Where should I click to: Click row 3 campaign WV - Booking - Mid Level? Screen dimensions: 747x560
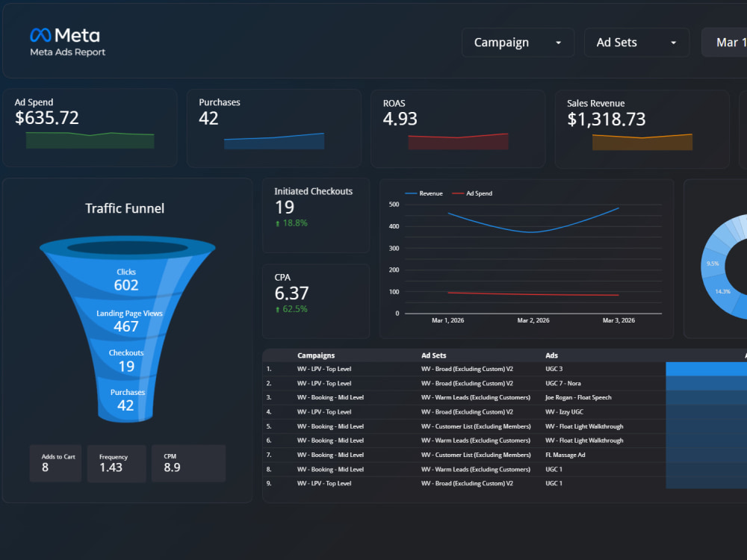(x=330, y=398)
